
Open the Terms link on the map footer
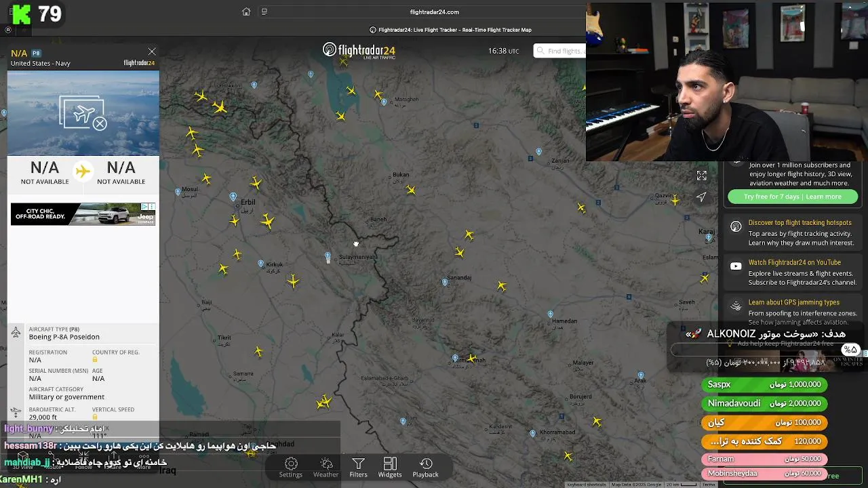(x=709, y=485)
